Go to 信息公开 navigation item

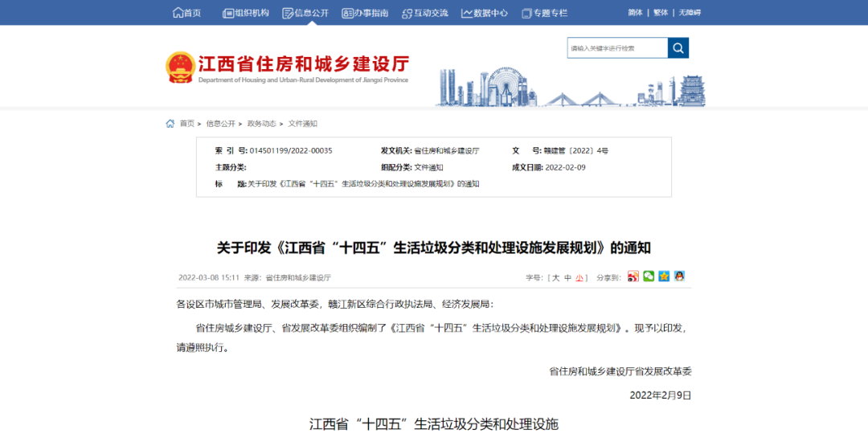click(x=305, y=13)
